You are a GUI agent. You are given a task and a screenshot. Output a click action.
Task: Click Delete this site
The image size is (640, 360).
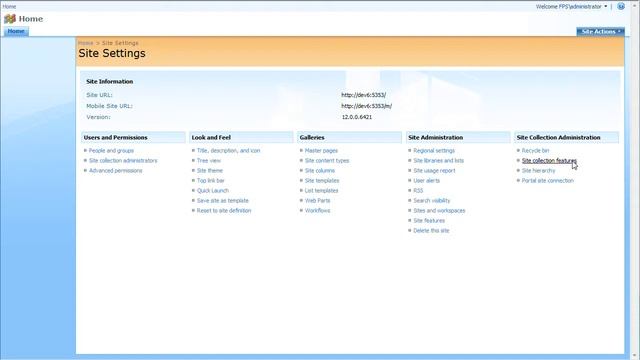pyautogui.click(x=431, y=231)
